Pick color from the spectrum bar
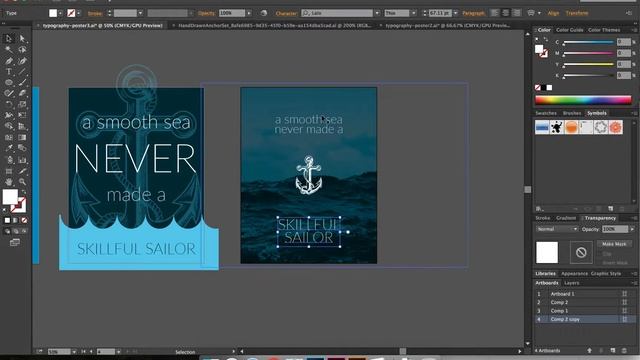The image size is (640, 360). [583, 100]
